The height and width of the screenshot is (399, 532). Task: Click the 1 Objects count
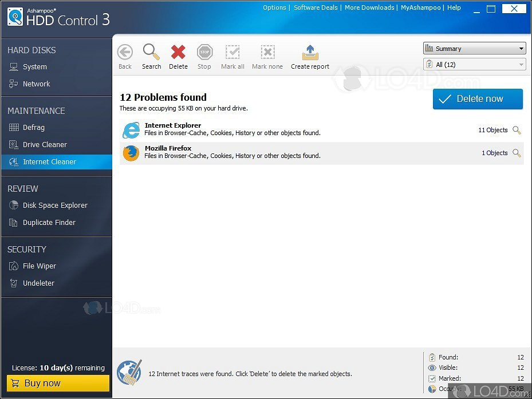pos(494,153)
